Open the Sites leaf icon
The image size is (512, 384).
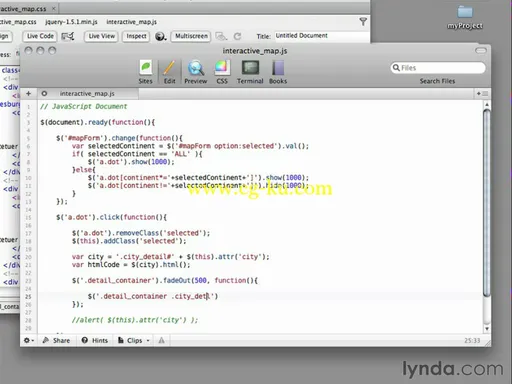(146, 68)
